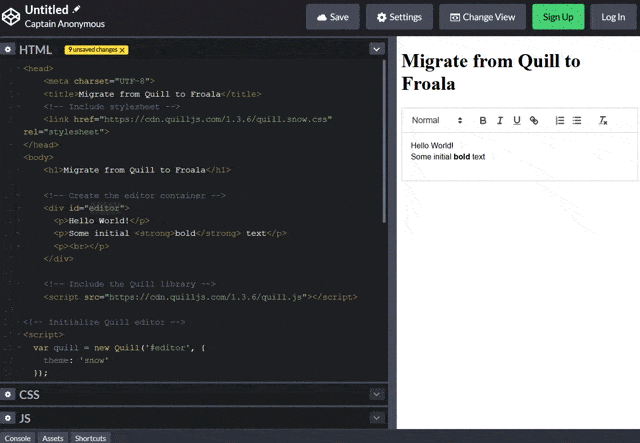
Task: Toggle italic formatting in Quill toolbar
Action: coord(500,120)
